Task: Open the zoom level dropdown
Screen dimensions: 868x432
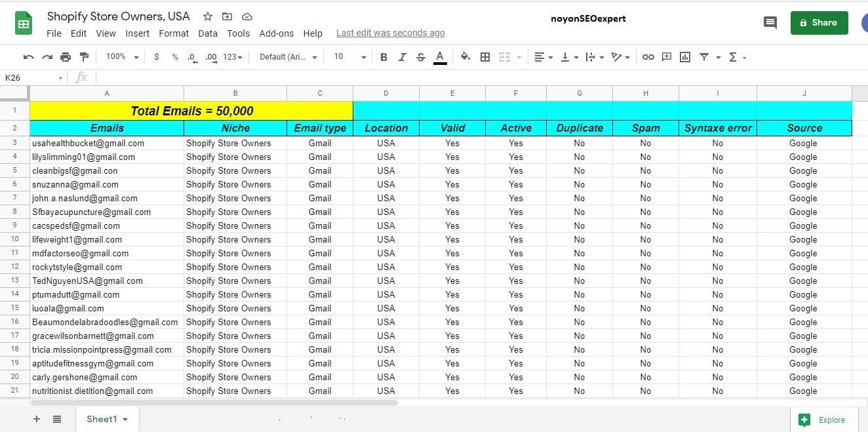Action: (x=121, y=57)
